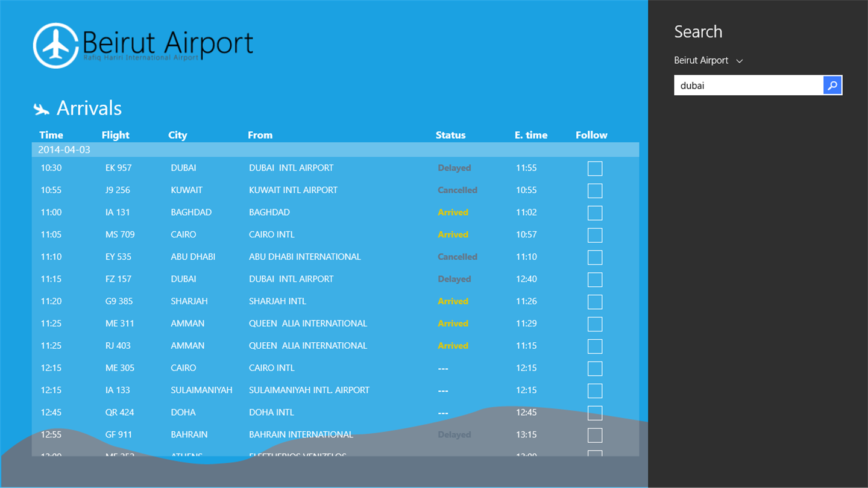This screenshot has height=488, width=868.
Task: Select flight number GF 911
Action: (x=118, y=435)
